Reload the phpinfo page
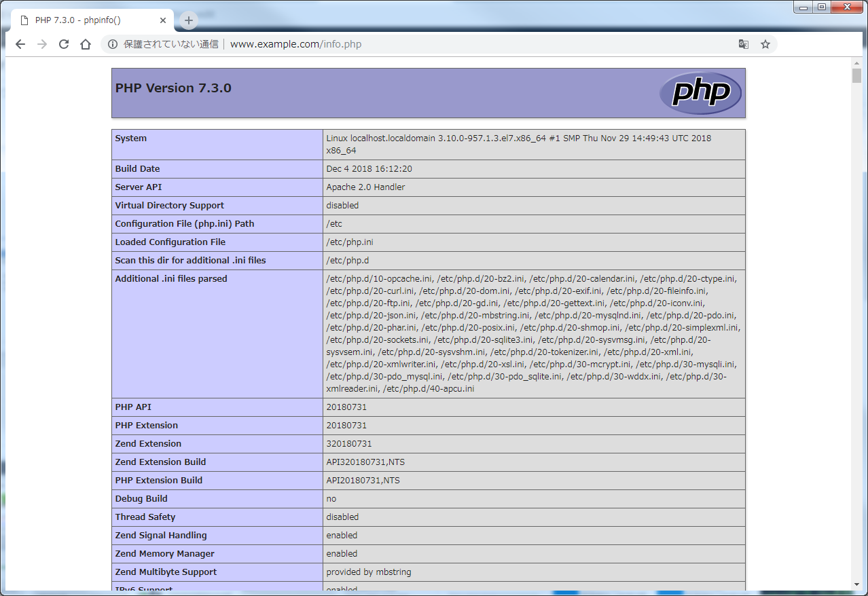 [64, 44]
